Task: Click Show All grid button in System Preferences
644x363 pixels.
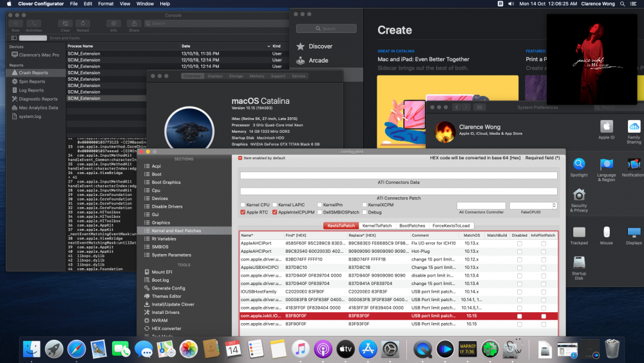Action: 479,107
